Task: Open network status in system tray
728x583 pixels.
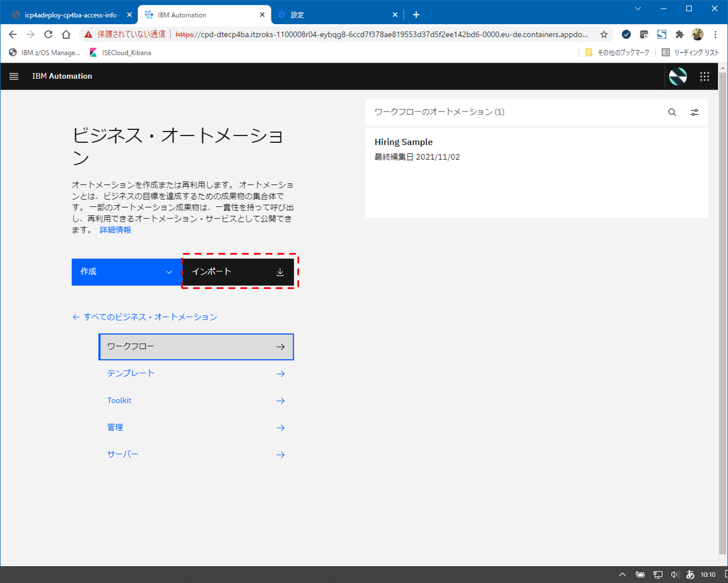Action: (x=658, y=575)
